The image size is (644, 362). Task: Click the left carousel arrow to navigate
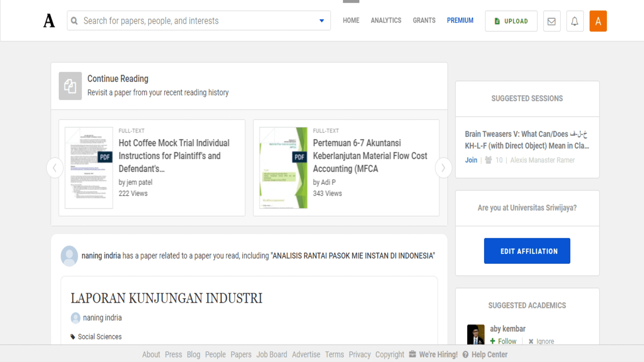click(x=55, y=168)
